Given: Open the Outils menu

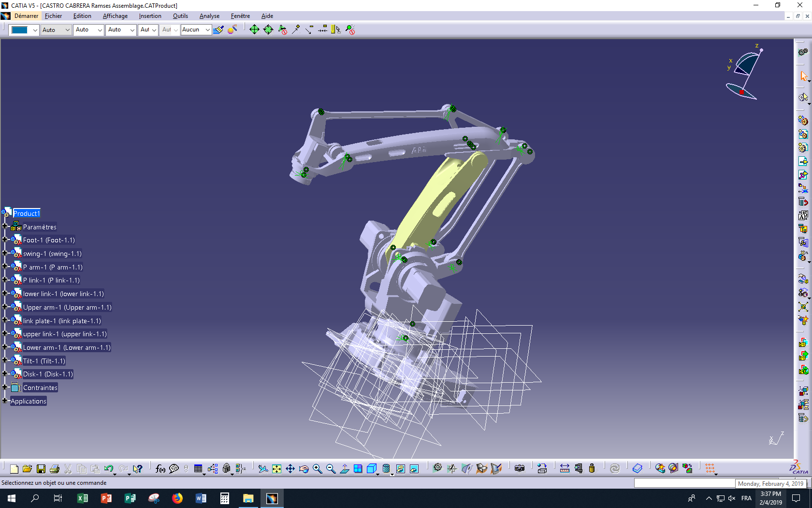Looking at the screenshot, I should [180, 16].
